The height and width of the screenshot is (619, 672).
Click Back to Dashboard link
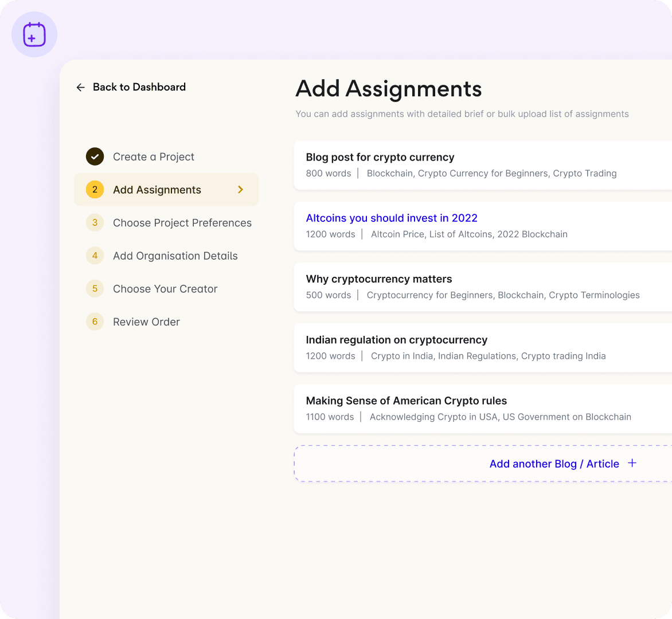click(139, 87)
